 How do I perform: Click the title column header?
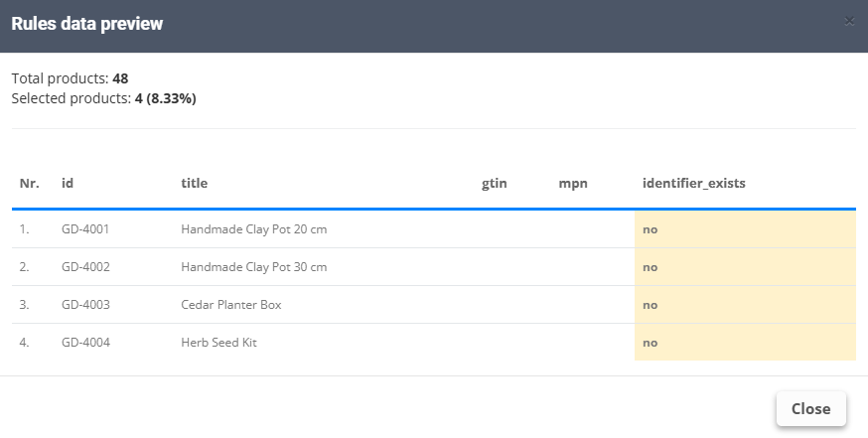pos(195,184)
